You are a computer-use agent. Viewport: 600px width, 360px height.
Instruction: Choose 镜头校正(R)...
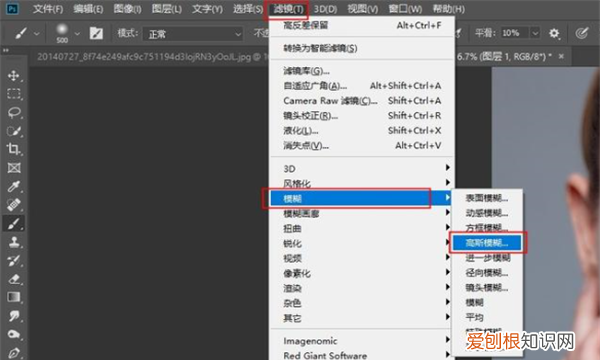click(362, 116)
